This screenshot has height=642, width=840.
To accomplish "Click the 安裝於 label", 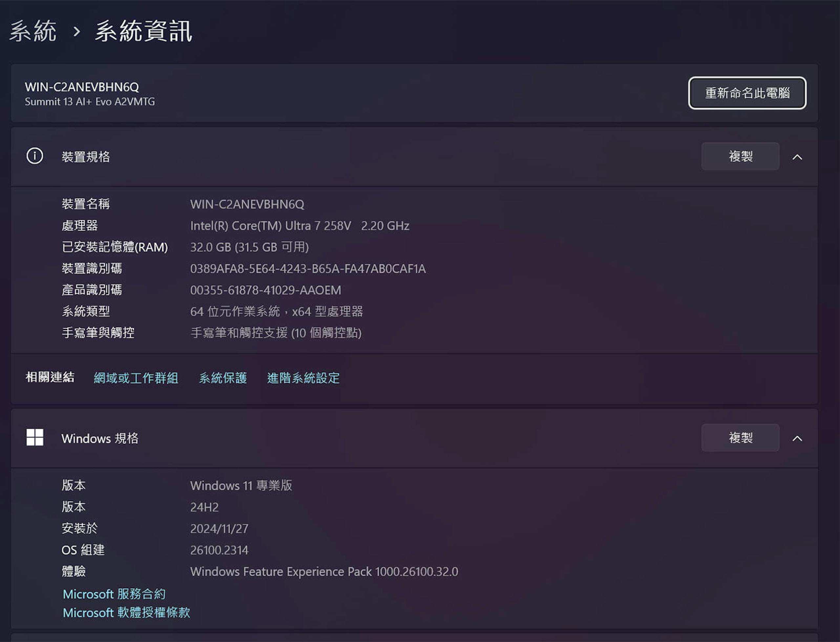I will coord(80,528).
